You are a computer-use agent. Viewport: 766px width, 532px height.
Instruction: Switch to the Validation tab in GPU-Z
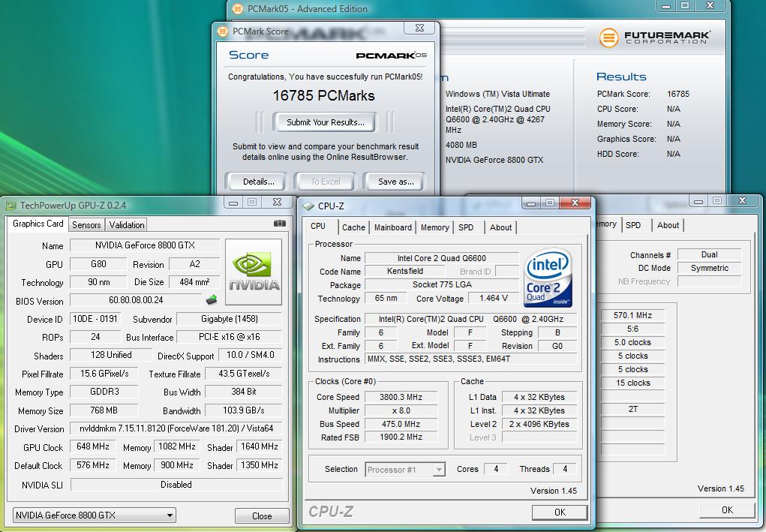127,224
